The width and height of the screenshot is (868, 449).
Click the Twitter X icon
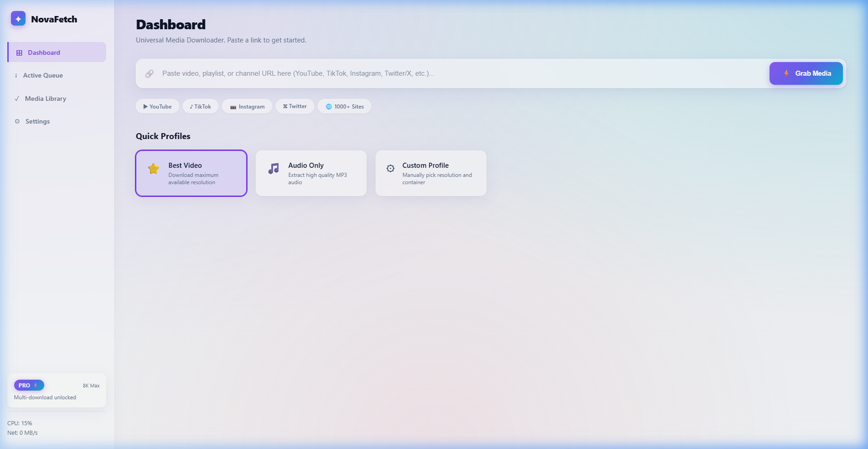285,106
